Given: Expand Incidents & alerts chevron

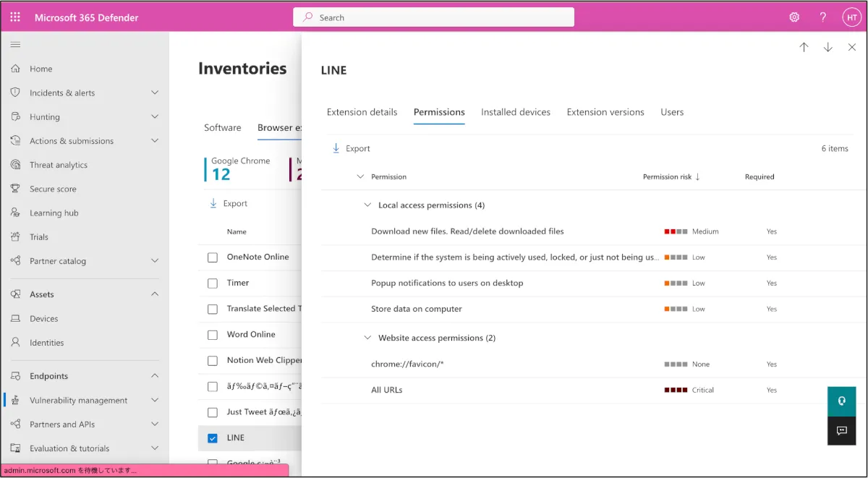Looking at the screenshot, I should click(x=155, y=93).
